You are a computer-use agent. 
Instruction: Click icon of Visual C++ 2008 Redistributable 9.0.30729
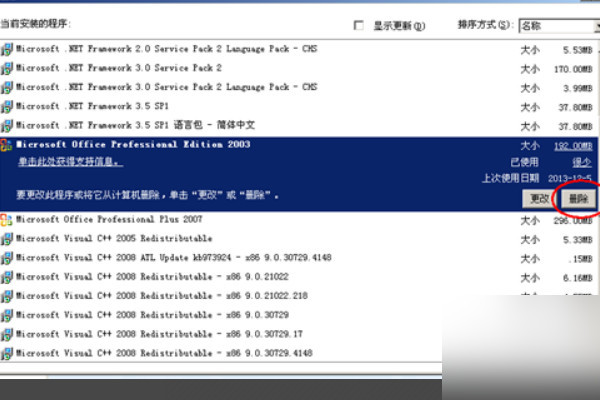point(7,316)
